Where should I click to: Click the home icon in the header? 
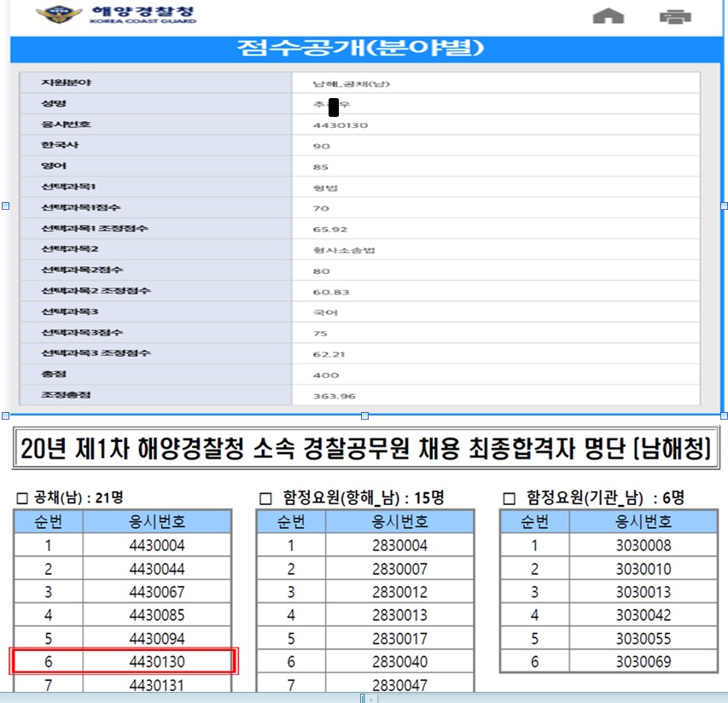coord(608,16)
